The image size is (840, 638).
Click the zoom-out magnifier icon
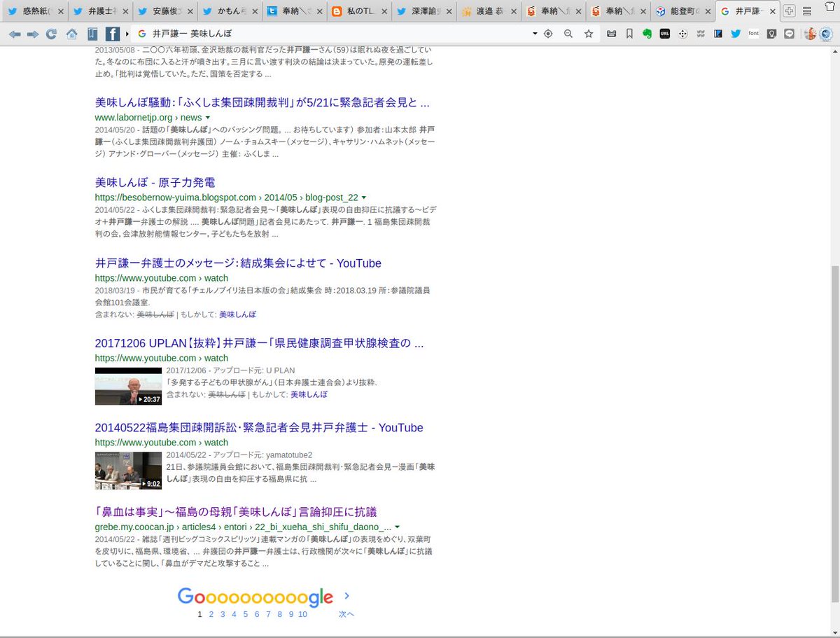(568, 34)
